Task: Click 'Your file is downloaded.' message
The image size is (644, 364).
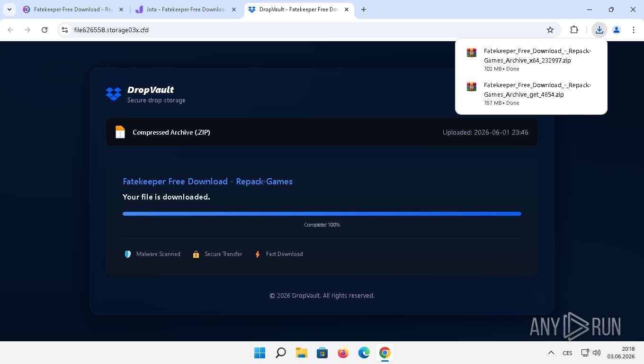Action: tap(166, 197)
